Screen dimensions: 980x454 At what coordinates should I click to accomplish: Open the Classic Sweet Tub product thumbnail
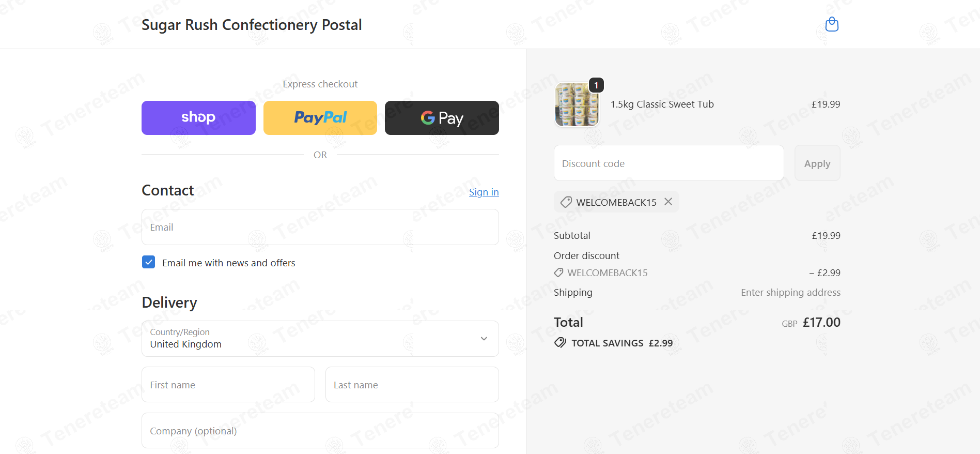click(576, 105)
